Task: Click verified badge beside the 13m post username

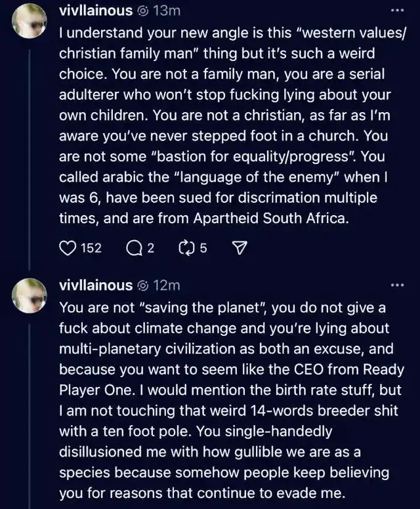Action: (142, 11)
